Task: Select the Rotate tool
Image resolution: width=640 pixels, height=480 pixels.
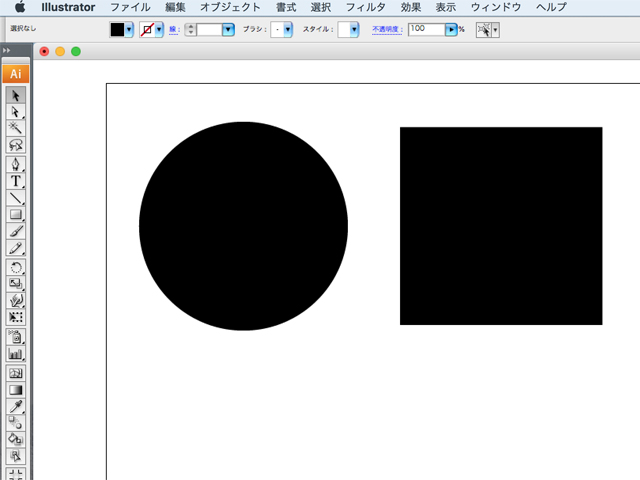Action: point(16,267)
